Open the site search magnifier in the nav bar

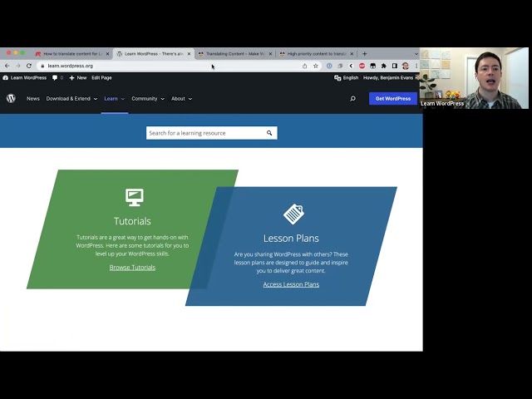352,98
